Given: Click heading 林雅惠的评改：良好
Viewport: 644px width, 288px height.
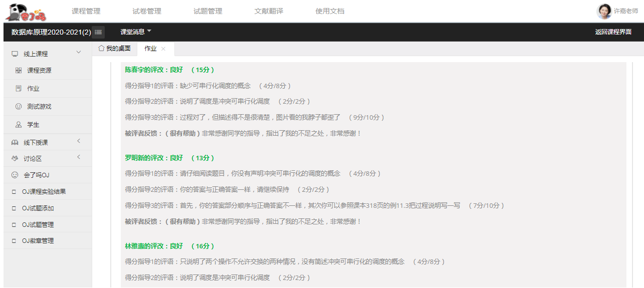Looking at the screenshot, I should (x=154, y=246).
